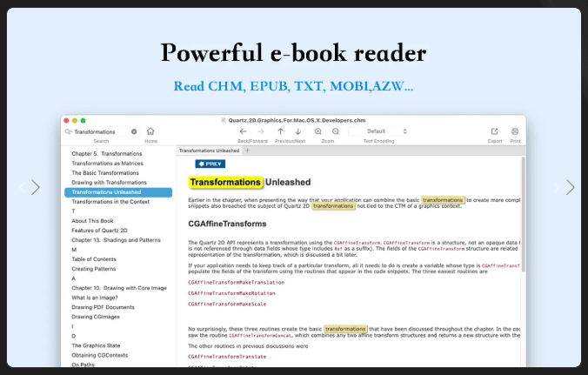Screen dimensions: 588x375
Task: Select Table of Contents entry
Action: tap(94, 259)
